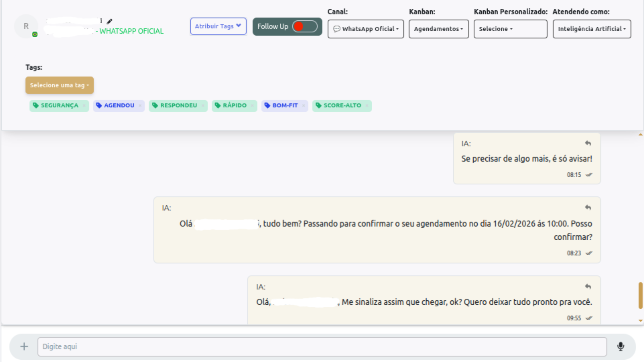Reply to "Se precisar de algo mais" message
Screen dimensions: 644x362
click(588, 143)
